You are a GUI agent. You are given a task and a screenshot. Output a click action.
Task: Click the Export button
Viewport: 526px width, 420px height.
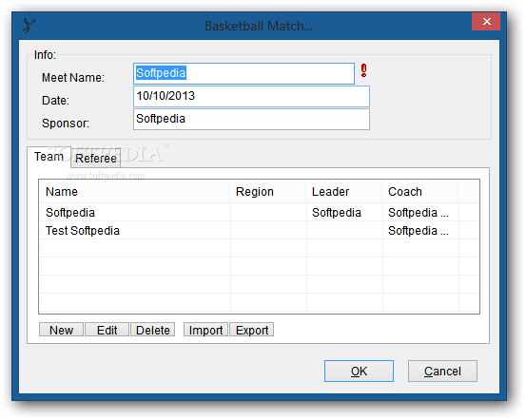pos(252,330)
